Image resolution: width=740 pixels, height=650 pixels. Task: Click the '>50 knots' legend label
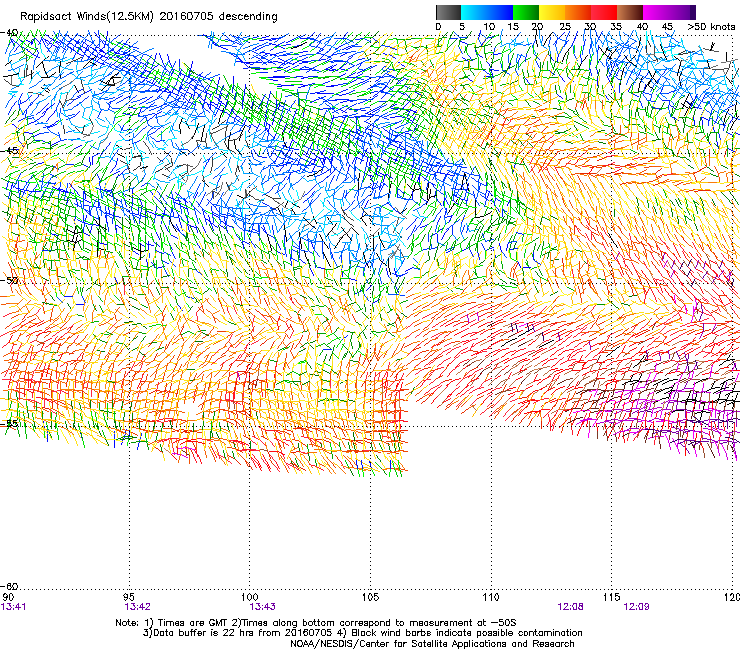click(711, 27)
